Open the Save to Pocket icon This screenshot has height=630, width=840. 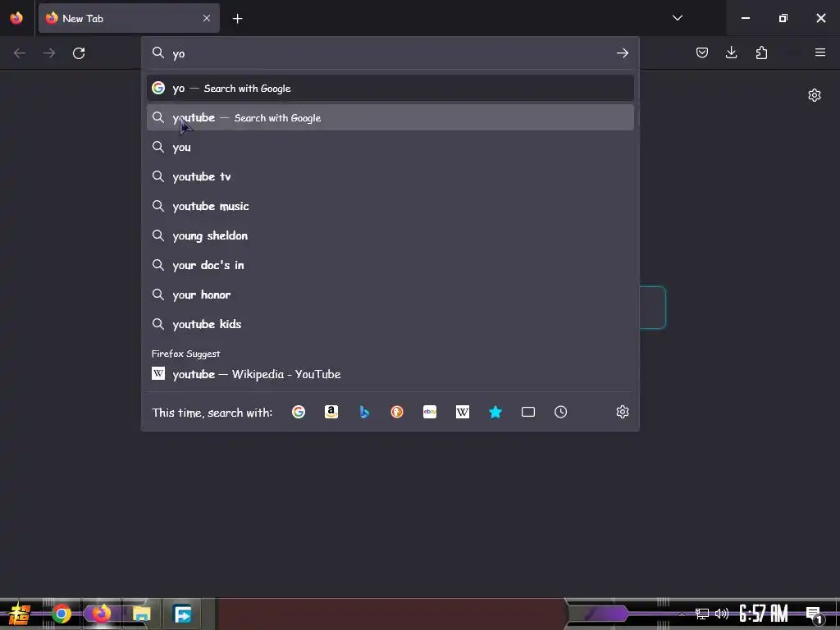pos(702,52)
